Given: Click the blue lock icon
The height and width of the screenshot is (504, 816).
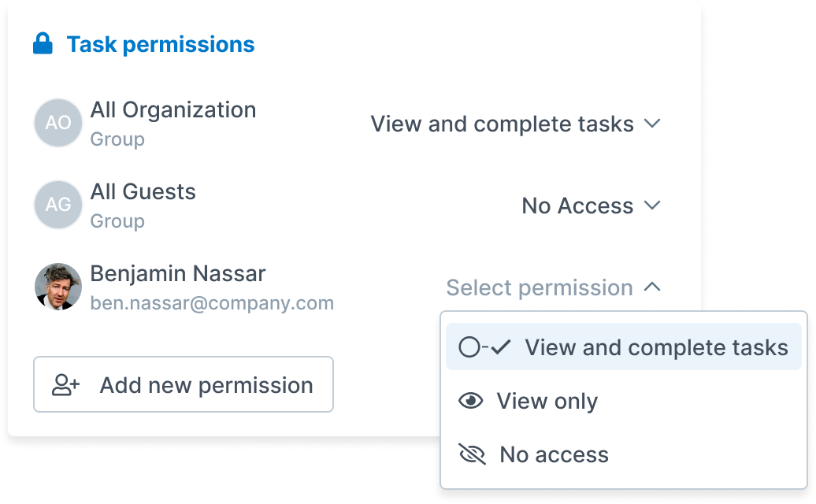Looking at the screenshot, I should click(43, 43).
